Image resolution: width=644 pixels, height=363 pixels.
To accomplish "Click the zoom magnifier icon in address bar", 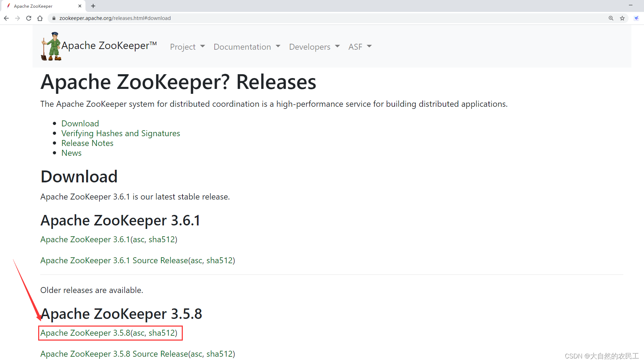I will 611,18.
